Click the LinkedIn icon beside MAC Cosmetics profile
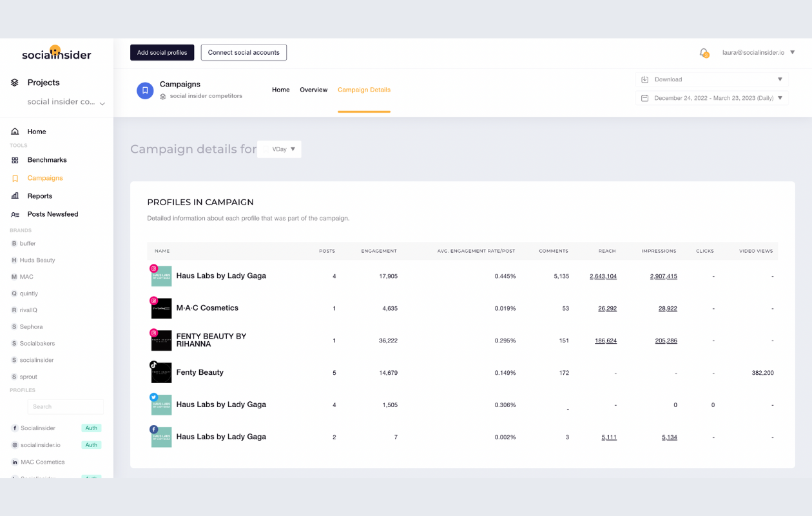The height and width of the screenshot is (516, 812). 15,462
